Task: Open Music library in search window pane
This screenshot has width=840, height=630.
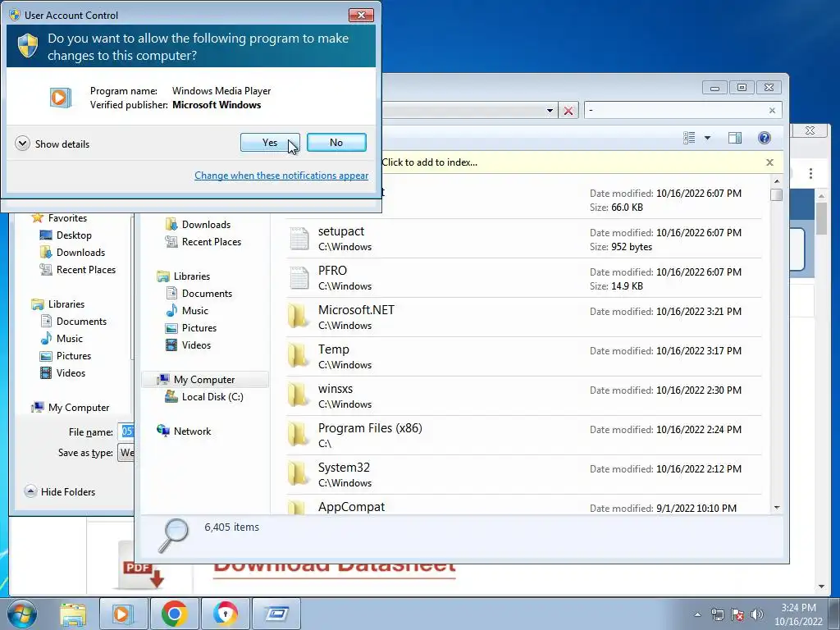Action: 188,311
